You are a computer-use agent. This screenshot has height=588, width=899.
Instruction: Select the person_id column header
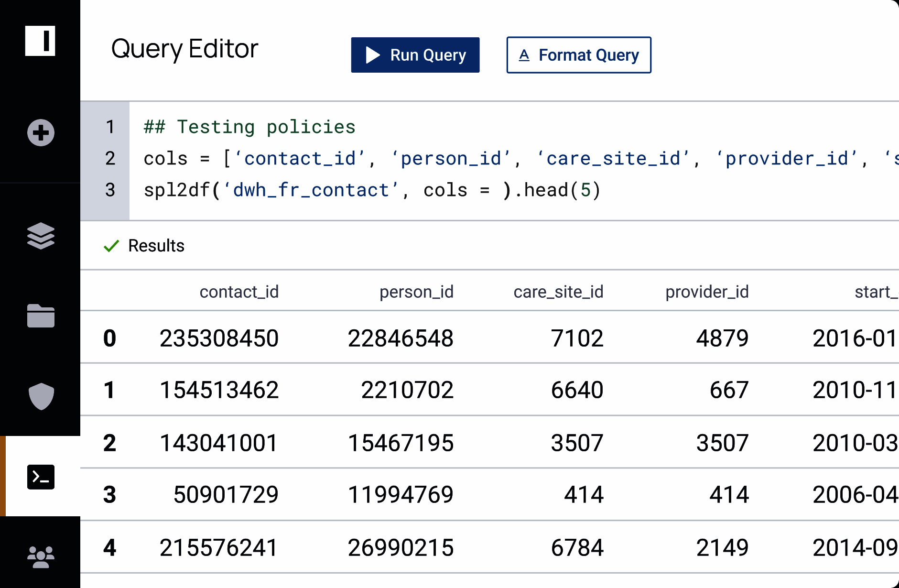[x=416, y=292]
